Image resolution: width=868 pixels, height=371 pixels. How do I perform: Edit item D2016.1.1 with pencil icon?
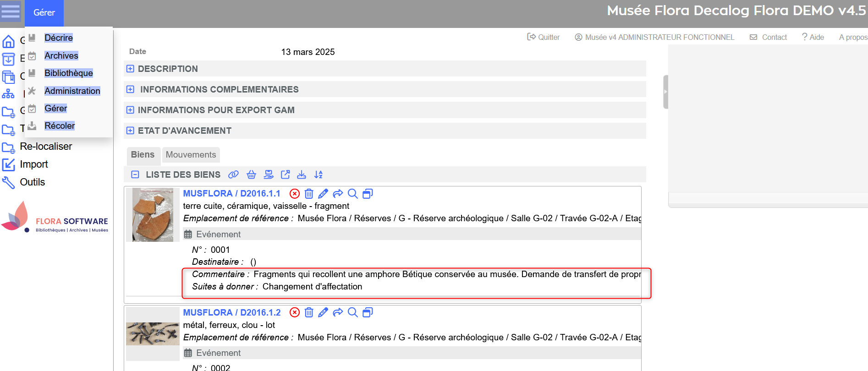[323, 194]
